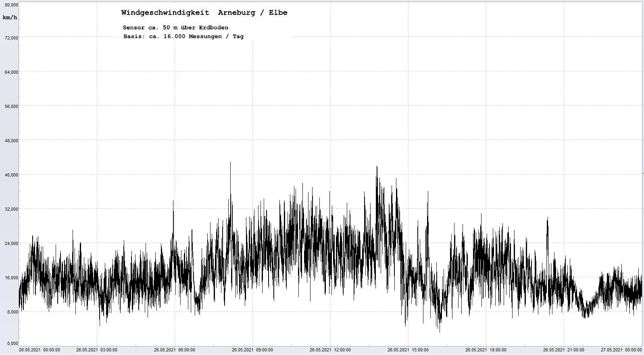Click the 40,000 y-axis label
The width and height of the screenshot is (644, 355).
click(11, 175)
